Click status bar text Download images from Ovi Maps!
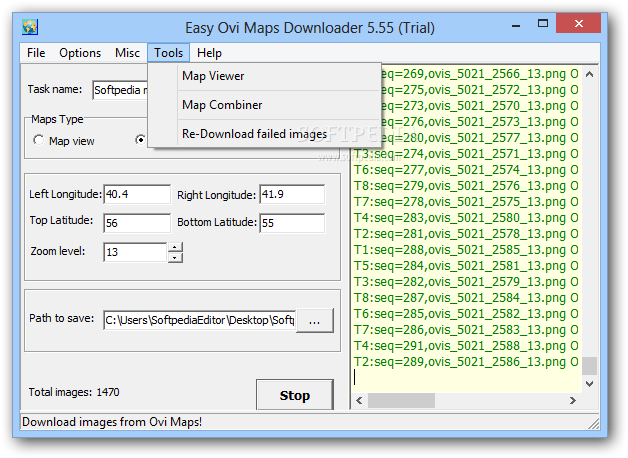This screenshot has height=458, width=628. click(112, 422)
